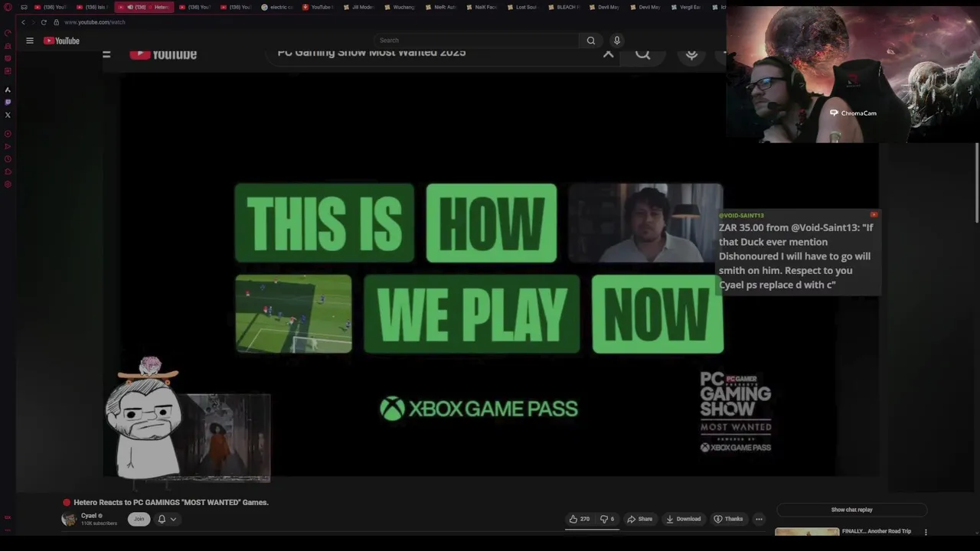Screen dimensions: 980x551
Task: Open the Twitch sidebar icon
Action: 8,102
